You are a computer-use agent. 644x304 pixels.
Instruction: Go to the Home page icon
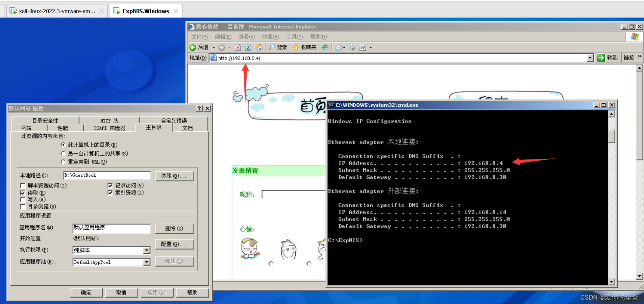point(259,47)
